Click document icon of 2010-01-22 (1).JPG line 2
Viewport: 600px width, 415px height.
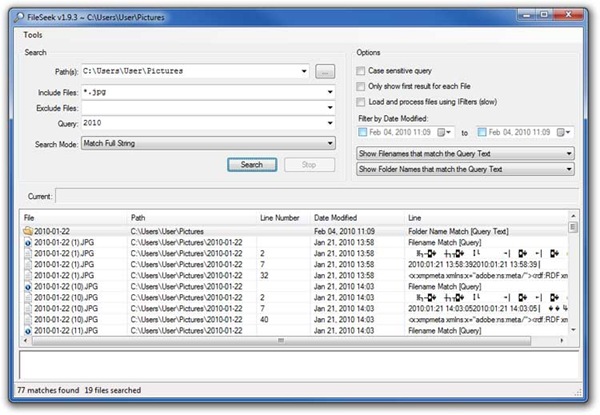click(x=28, y=254)
